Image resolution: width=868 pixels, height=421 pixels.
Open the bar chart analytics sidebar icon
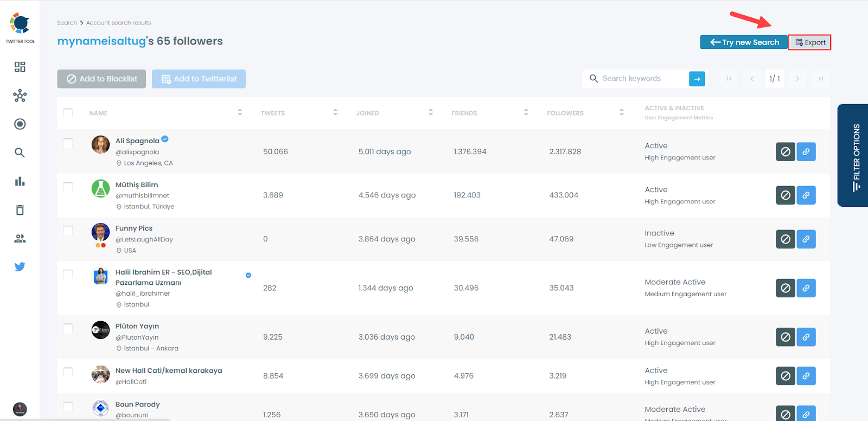[x=20, y=181]
